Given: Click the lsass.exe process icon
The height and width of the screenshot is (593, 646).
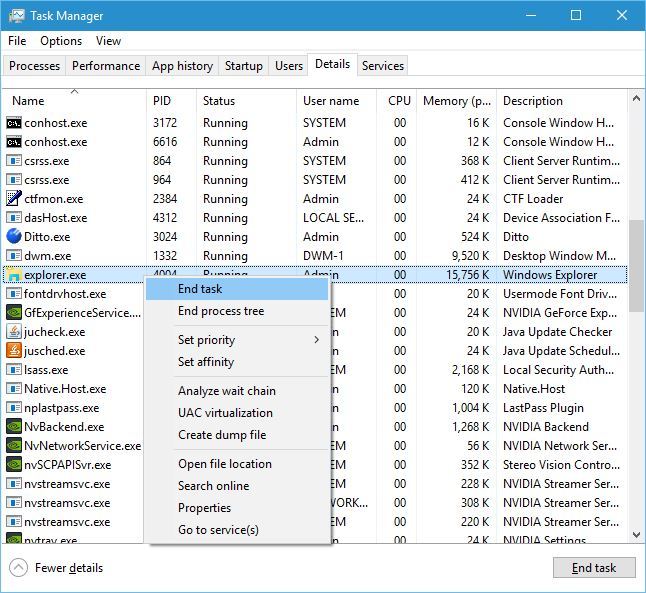Looking at the screenshot, I should point(14,369).
